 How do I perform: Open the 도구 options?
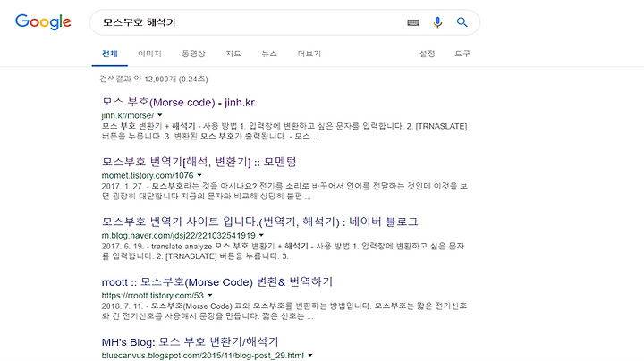(x=462, y=54)
